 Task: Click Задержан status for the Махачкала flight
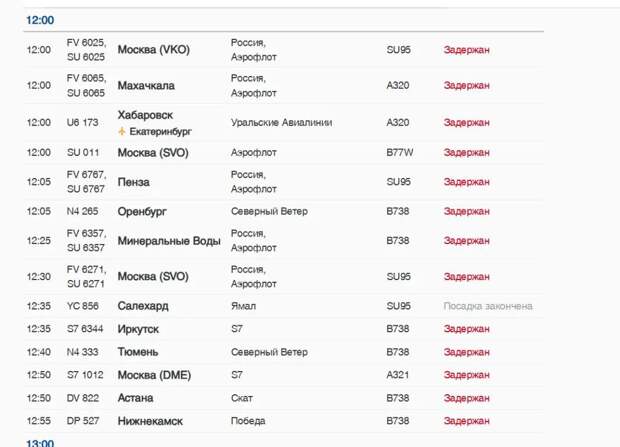click(467, 85)
